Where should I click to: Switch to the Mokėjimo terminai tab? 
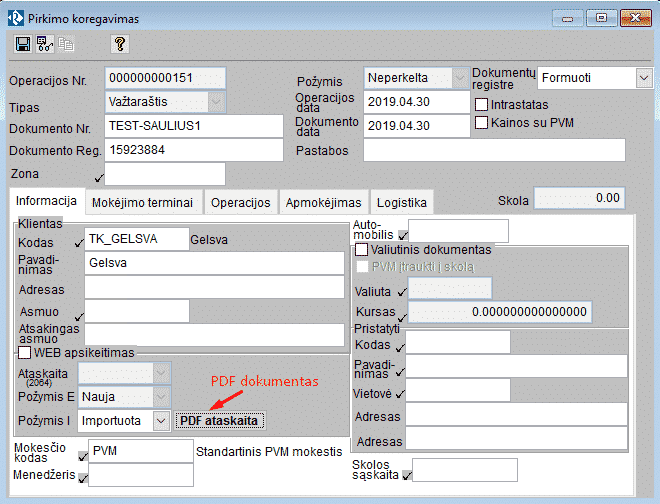142,202
